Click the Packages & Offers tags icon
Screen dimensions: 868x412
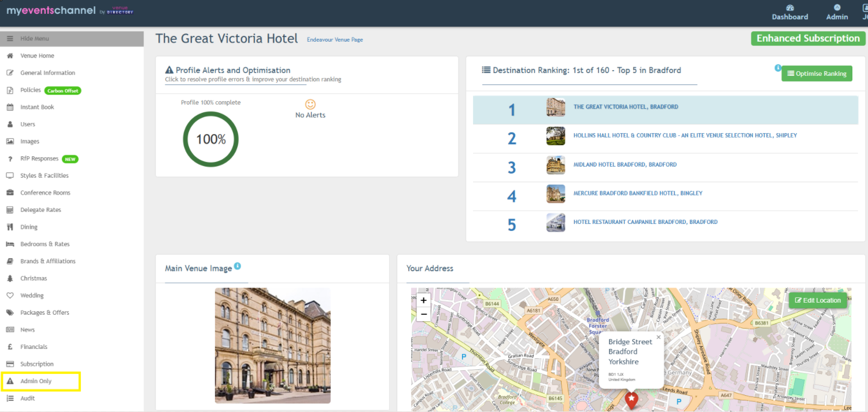tap(10, 312)
